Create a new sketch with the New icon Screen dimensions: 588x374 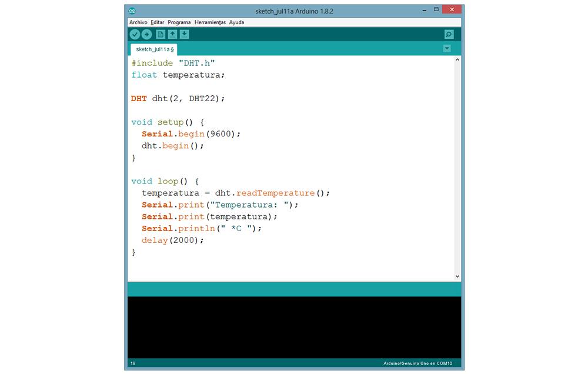pyautogui.click(x=161, y=35)
